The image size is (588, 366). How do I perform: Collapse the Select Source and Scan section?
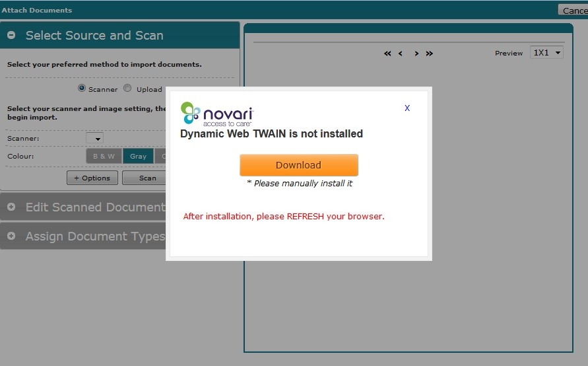pyautogui.click(x=11, y=35)
